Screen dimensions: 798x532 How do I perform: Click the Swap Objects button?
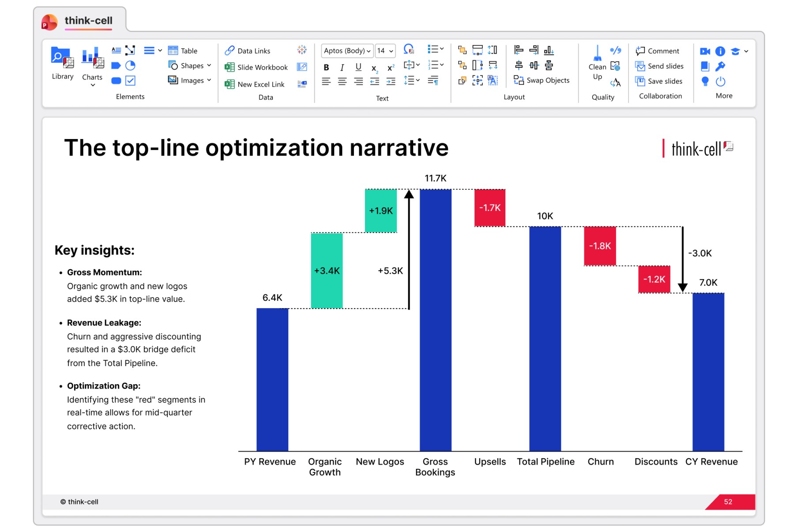[x=542, y=80]
